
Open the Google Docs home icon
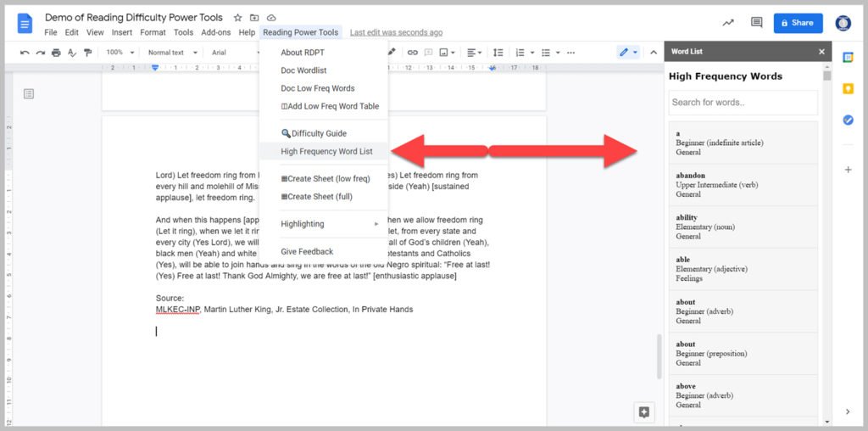25,24
